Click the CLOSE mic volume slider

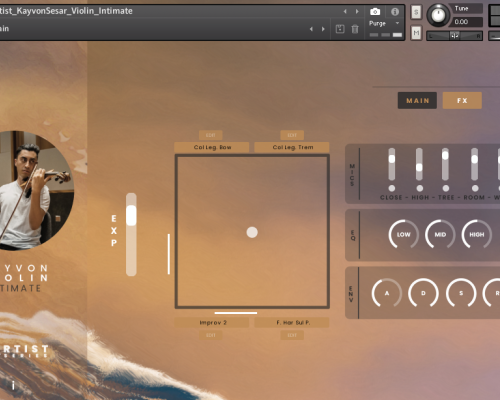click(392, 164)
